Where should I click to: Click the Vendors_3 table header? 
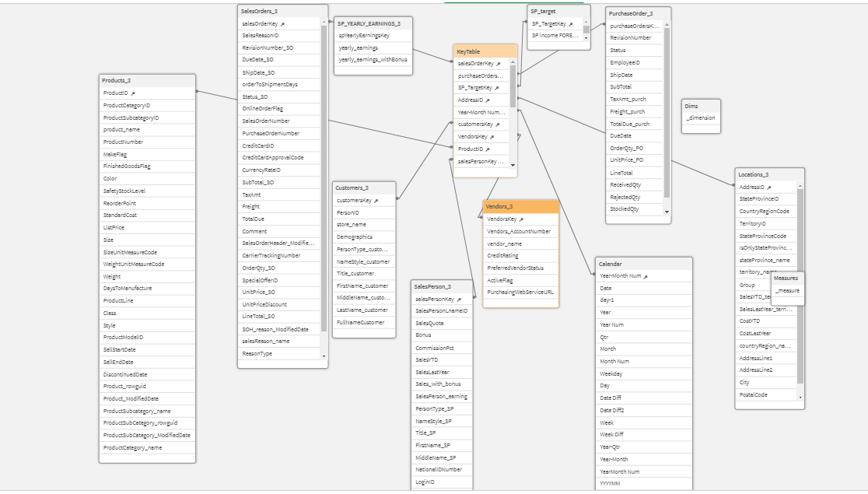tap(520, 205)
